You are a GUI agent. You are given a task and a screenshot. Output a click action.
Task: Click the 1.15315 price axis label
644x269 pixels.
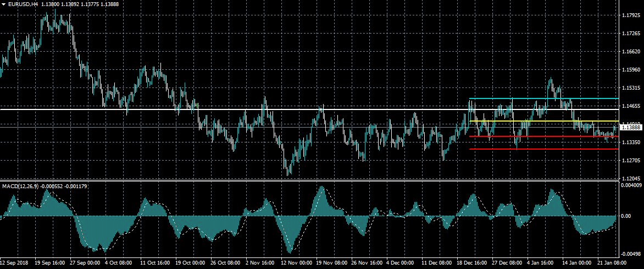(630, 88)
